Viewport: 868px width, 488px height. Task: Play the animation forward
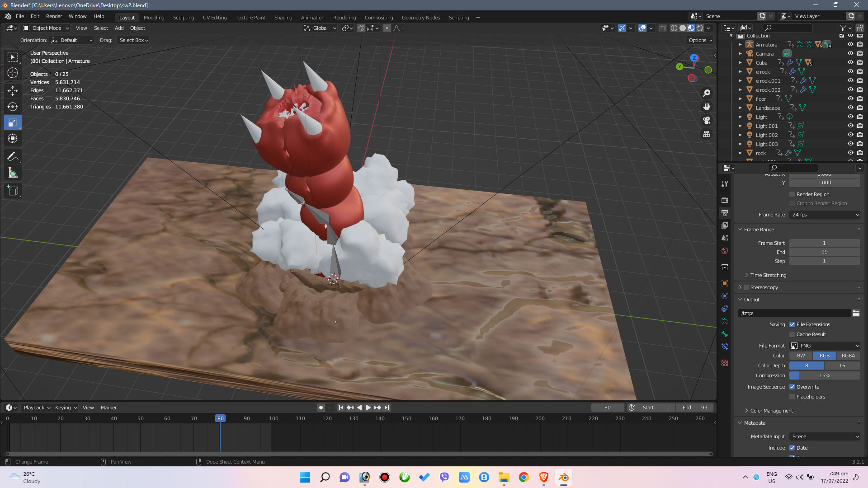[368, 408]
